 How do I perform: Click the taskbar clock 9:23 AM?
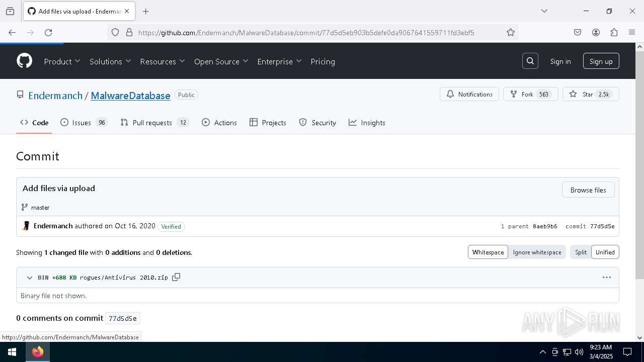click(x=601, y=352)
